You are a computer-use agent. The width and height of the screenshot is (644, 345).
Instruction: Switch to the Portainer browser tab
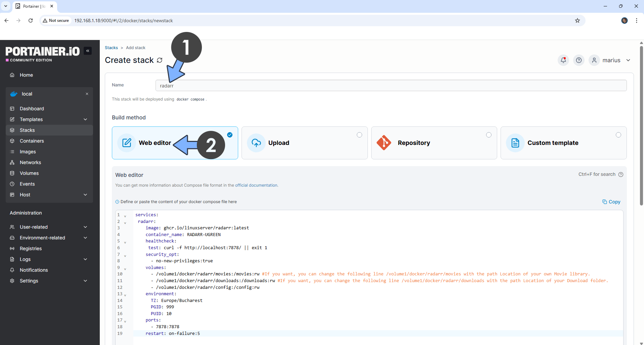(32, 6)
